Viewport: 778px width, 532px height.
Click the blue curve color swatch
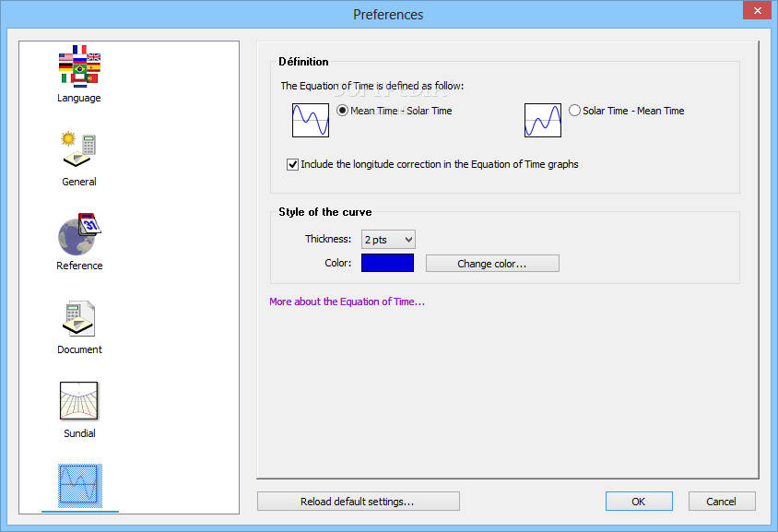[387, 263]
